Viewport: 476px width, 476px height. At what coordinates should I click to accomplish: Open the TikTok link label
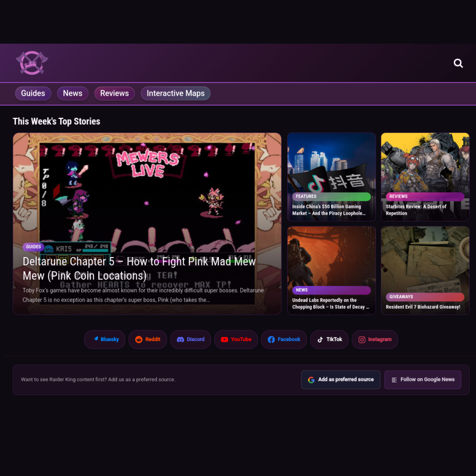(334, 340)
